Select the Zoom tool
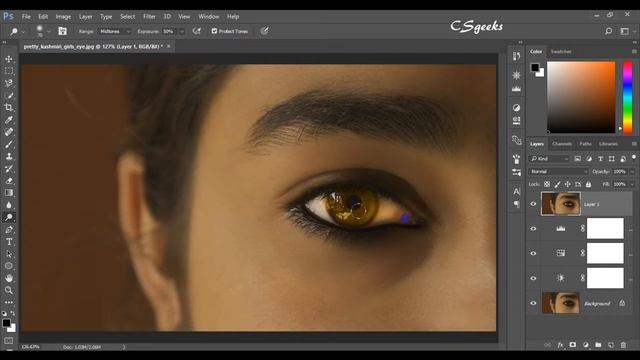 [9, 290]
